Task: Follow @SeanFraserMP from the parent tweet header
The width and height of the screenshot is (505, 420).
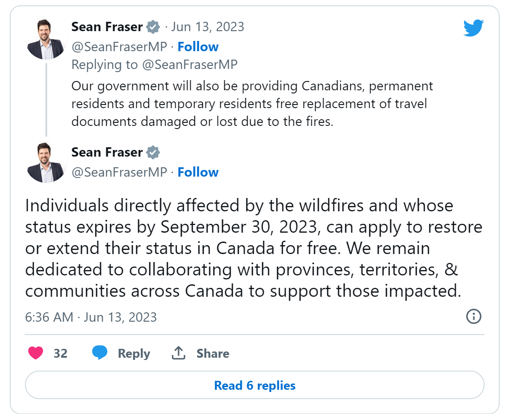Action: tap(198, 47)
